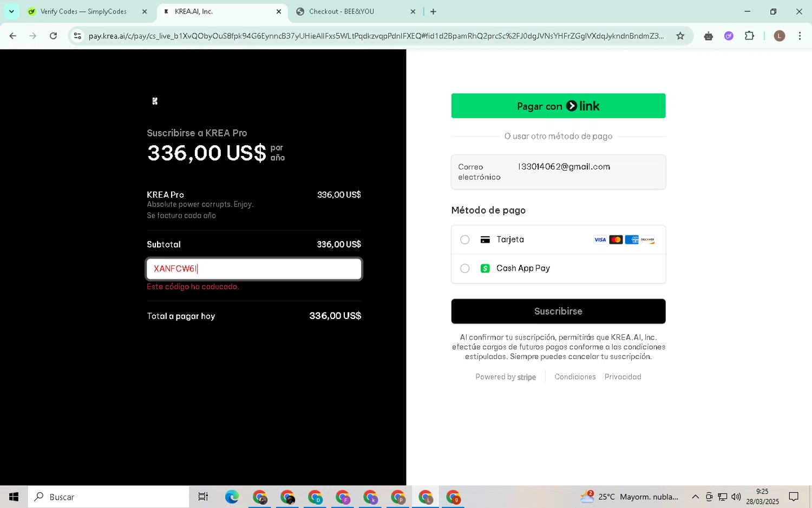Open the Windows Start menu
This screenshot has width=812, height=508.
(x=14, y=497)
